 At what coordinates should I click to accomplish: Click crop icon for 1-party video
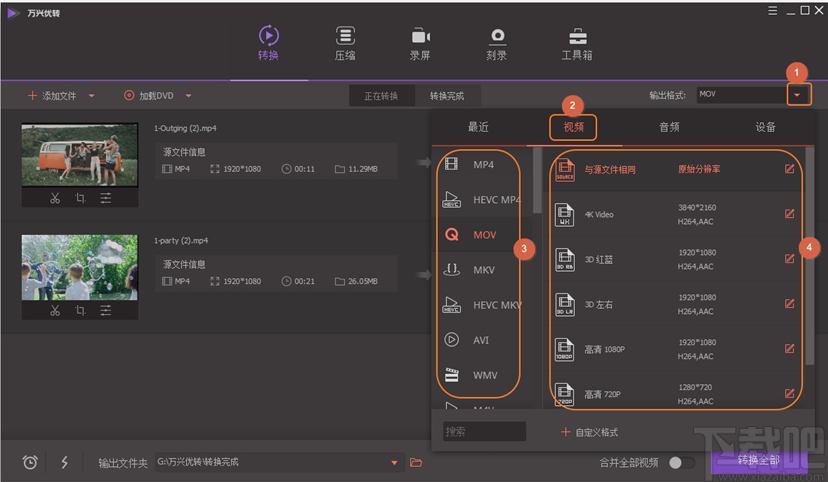(x=80, y=310)
